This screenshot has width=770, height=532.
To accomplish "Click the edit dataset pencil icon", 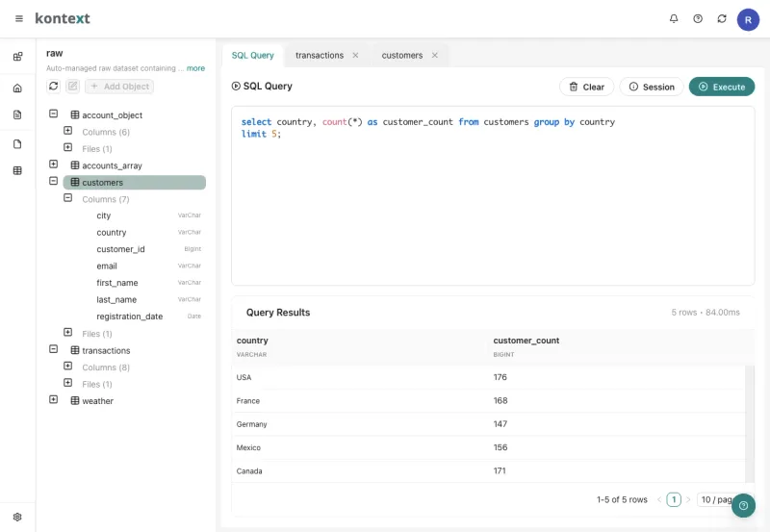I will click(73, 87).
